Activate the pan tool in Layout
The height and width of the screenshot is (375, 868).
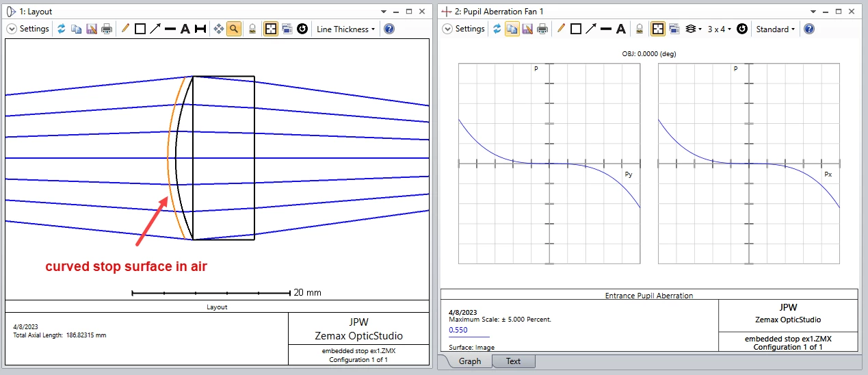(x=219, y=29)
